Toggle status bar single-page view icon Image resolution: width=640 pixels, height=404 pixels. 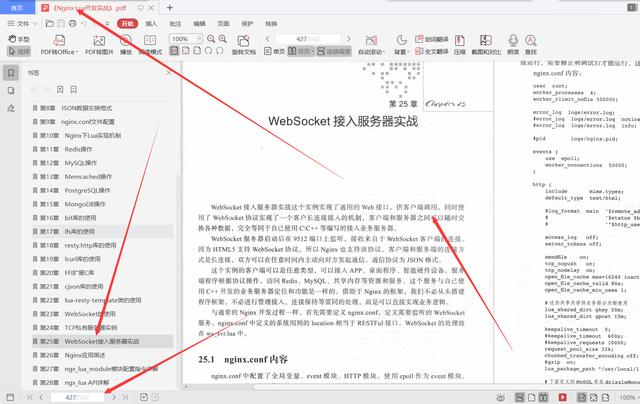[x=532, y=397]
